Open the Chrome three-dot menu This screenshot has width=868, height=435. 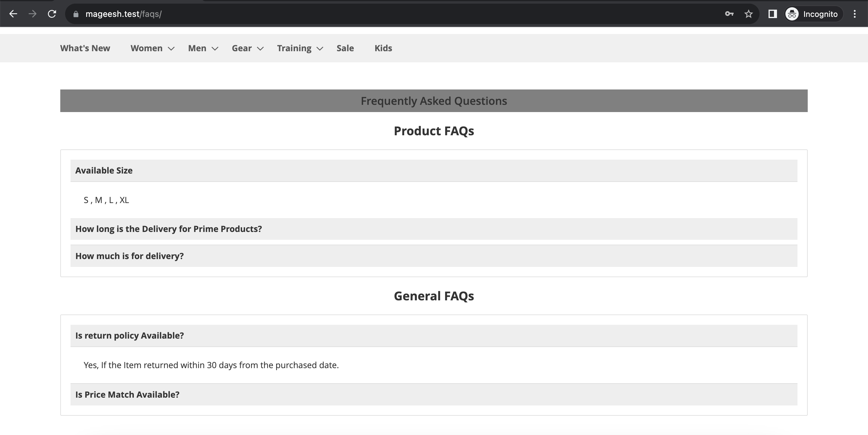click(854, 14)
